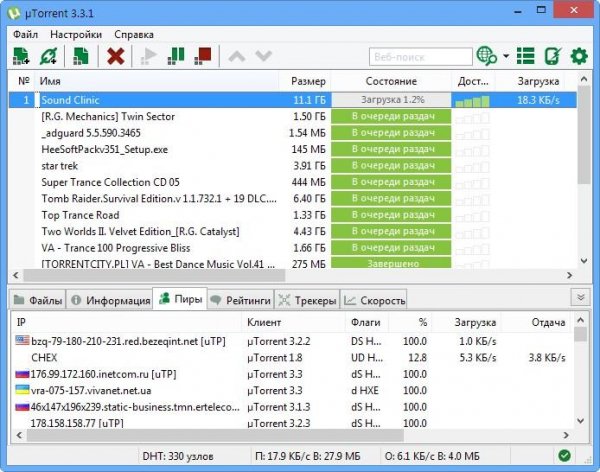Click the Create New Torrent icon
This screenshot has width=600, height=472.
[x=81, y=56]
